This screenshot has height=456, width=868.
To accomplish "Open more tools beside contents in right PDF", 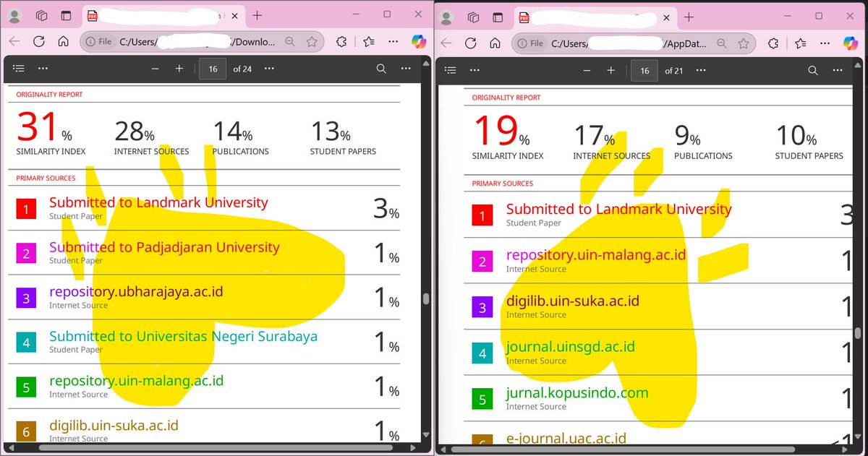I will coord(475,70).
